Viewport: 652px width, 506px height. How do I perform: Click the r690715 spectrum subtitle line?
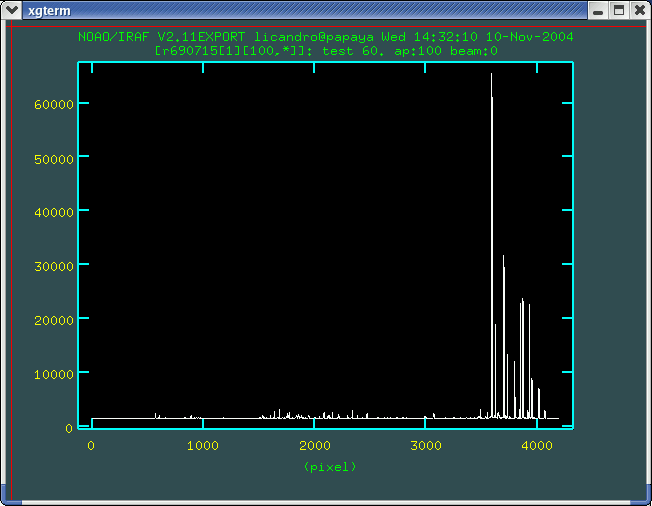325,50
